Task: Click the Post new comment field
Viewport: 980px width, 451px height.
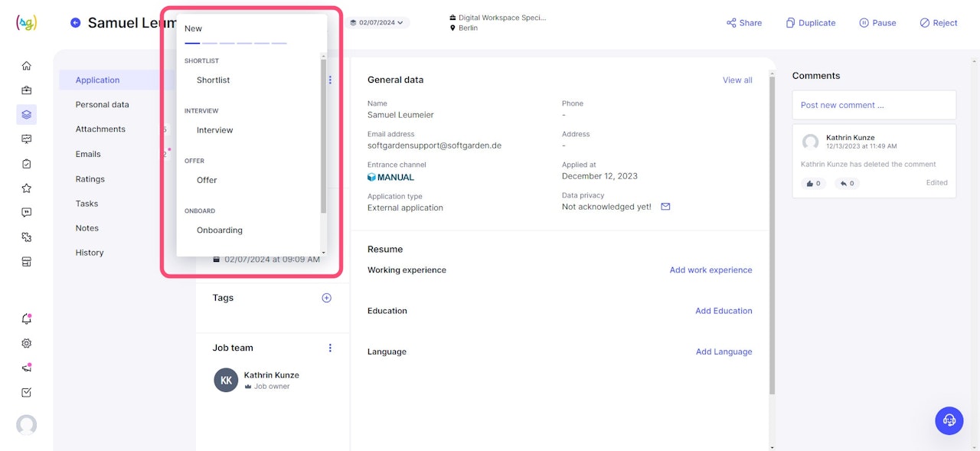Action: tap(874, 105)
